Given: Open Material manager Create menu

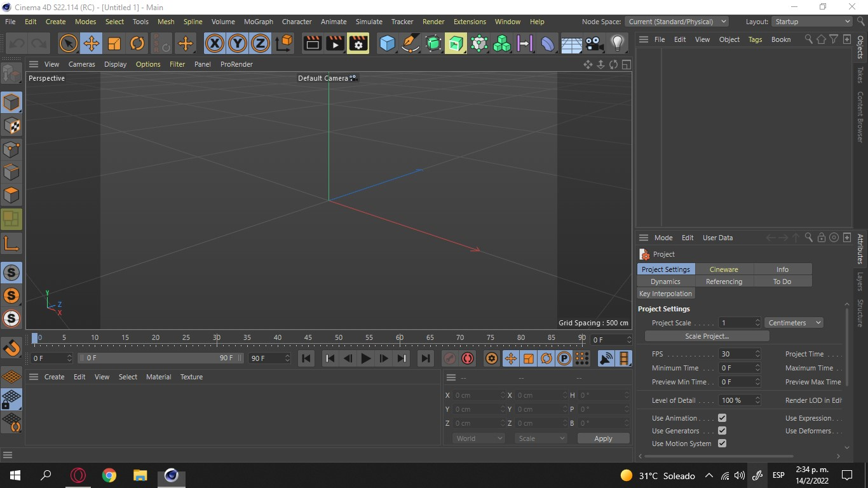Looking at the screenshot, I should coord(54,377).
